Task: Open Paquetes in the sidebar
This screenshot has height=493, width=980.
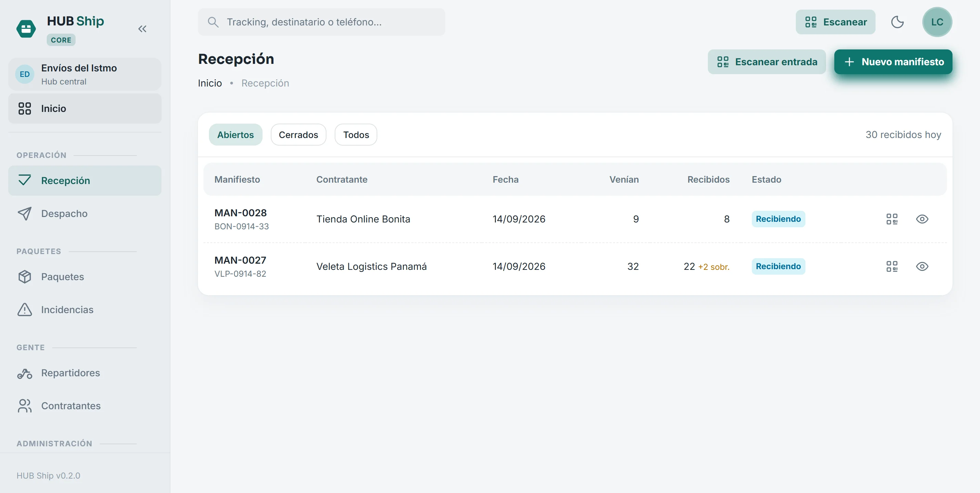Action: pyautogui.click(x=85, y=277)
